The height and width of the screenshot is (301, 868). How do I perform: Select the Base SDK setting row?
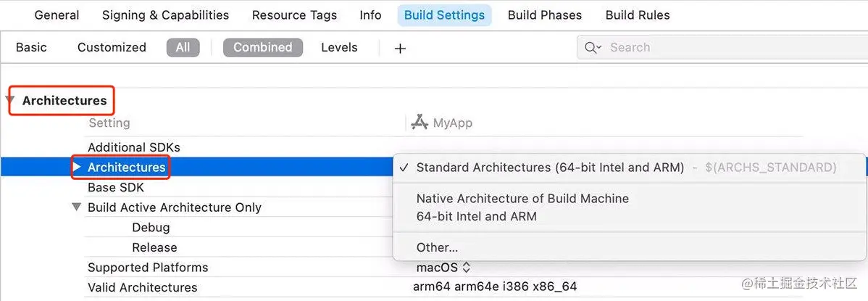point(116,187)
